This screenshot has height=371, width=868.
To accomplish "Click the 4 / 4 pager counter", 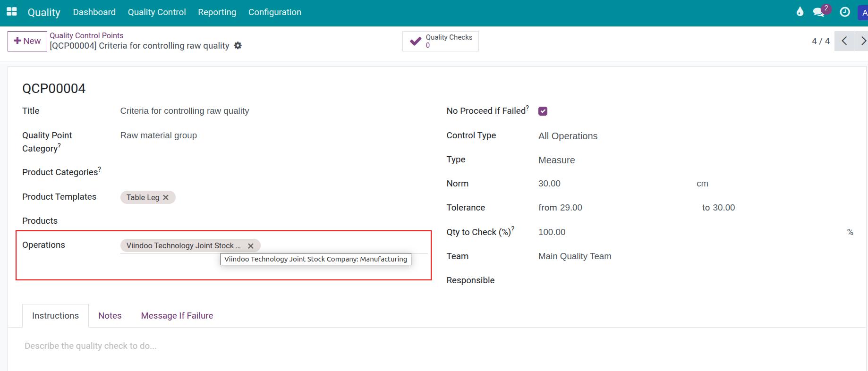I will point(821,41).
